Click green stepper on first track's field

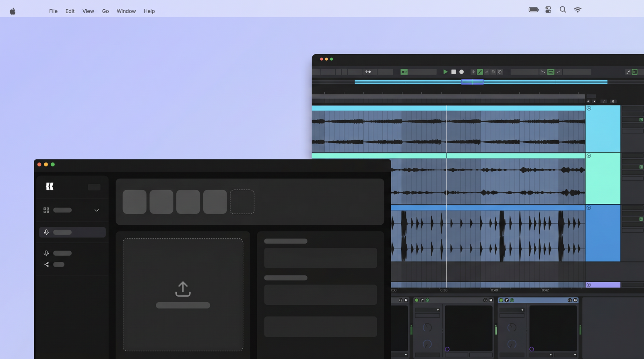(641, 120)
